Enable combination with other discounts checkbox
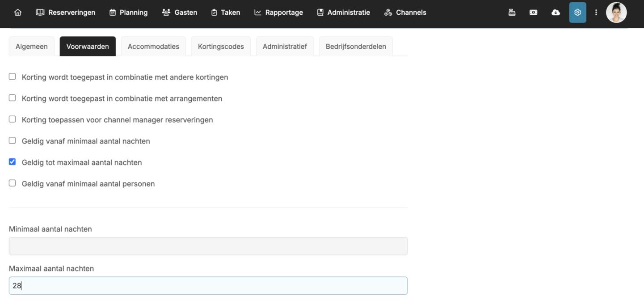This screenshot has height=301, width=644. (x=13, y=77)
